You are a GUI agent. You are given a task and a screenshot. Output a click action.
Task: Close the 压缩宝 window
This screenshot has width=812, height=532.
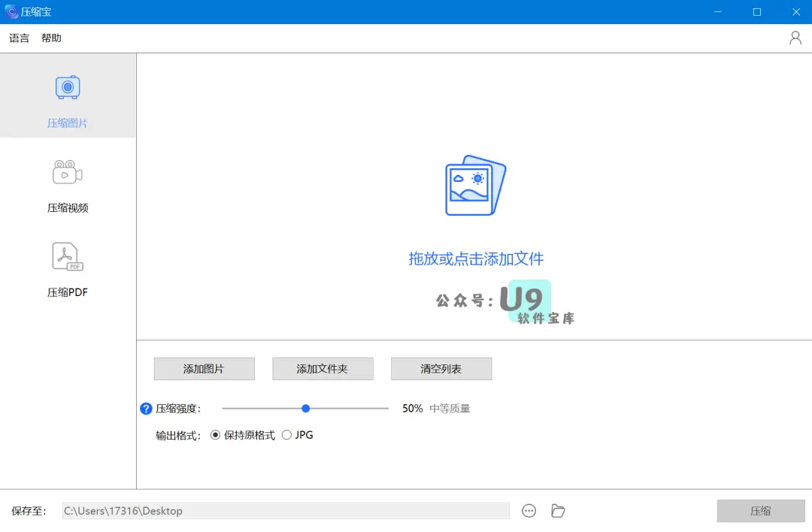pos(796,12)
